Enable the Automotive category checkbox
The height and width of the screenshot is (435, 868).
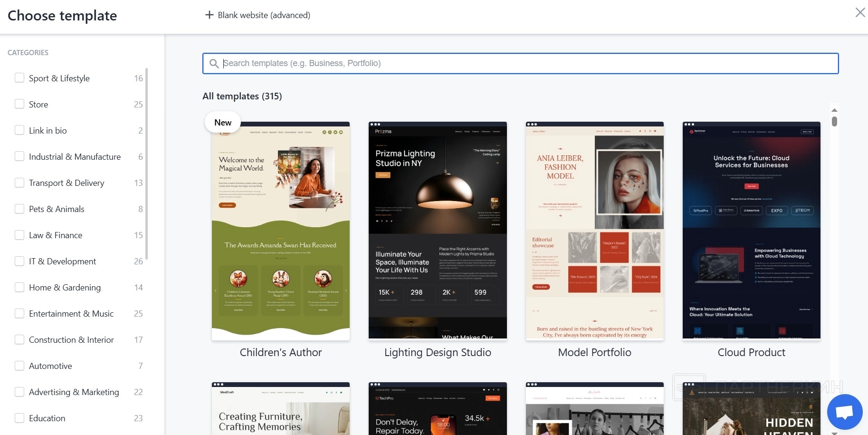[x=19, y=365]
